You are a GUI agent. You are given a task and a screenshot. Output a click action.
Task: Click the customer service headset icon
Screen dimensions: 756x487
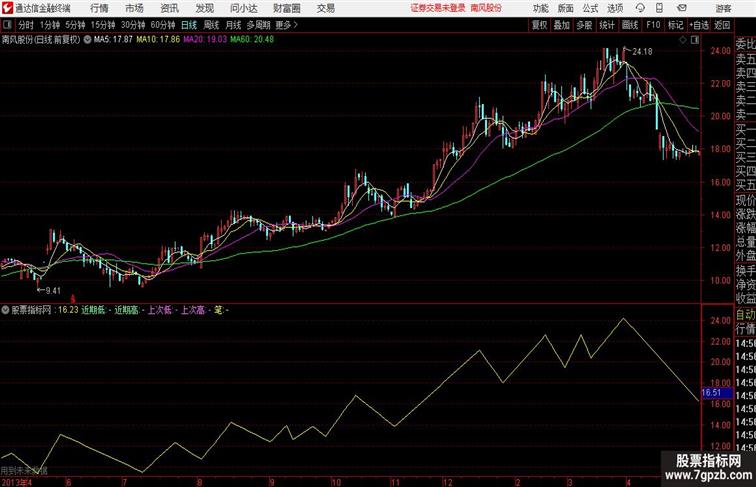tap(640, 8)
